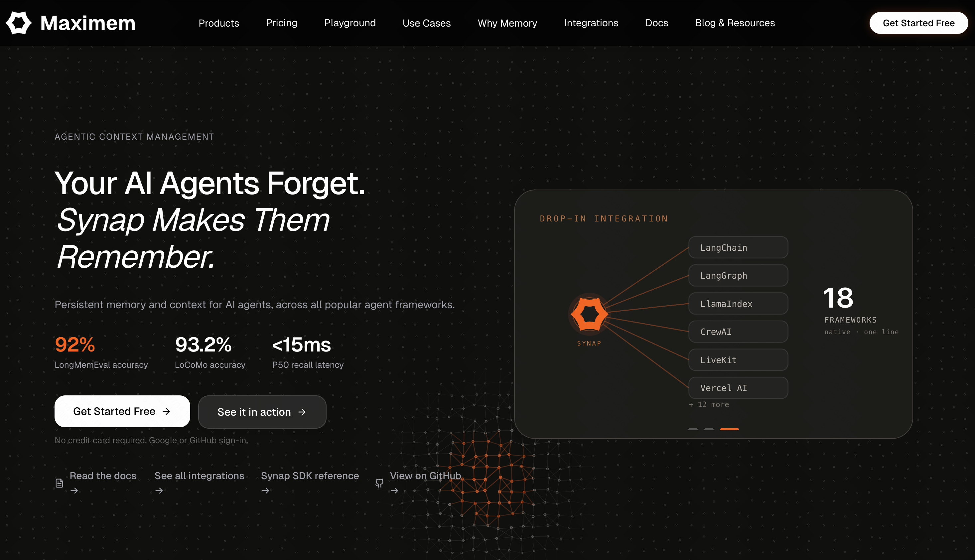Click the Maximem brand name text
This screenshot has width=975, height=560.
click(x=88, y=23)
